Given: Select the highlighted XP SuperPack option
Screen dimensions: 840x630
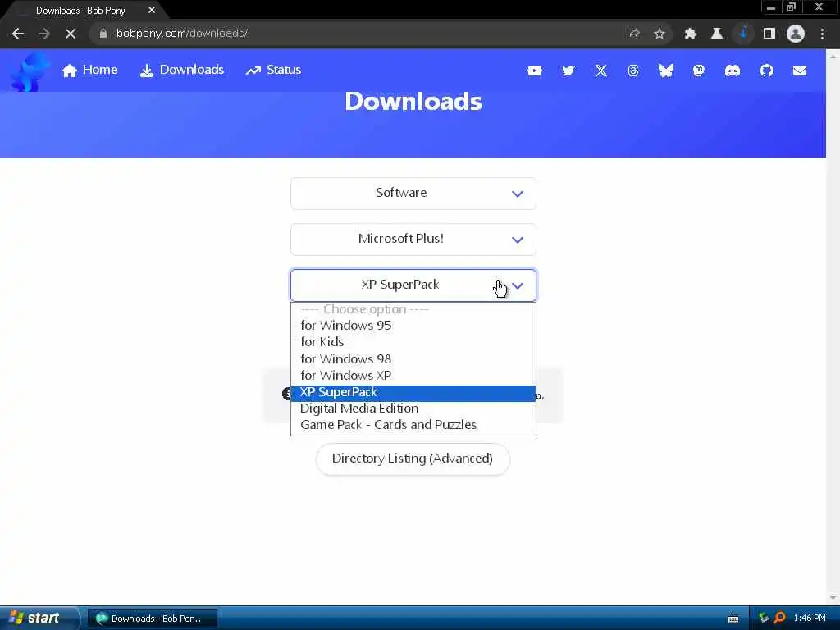Looking at the screenshot, I should 413,393.
